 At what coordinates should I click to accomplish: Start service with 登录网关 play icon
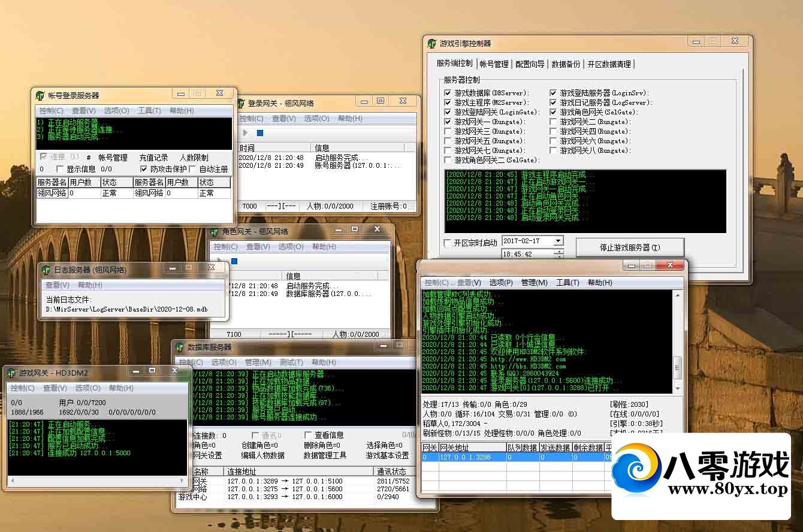pos(245,132)
